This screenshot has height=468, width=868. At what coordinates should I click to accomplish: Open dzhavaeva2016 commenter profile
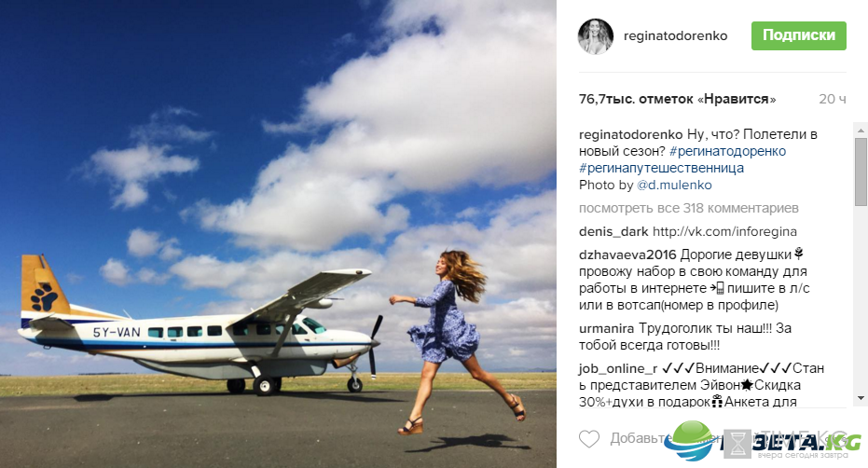tap(627, 255)
